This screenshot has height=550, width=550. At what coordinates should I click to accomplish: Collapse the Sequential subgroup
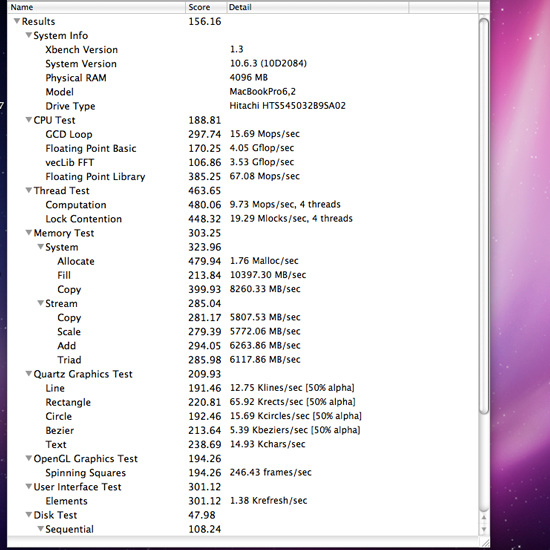[x=41, y=529]
